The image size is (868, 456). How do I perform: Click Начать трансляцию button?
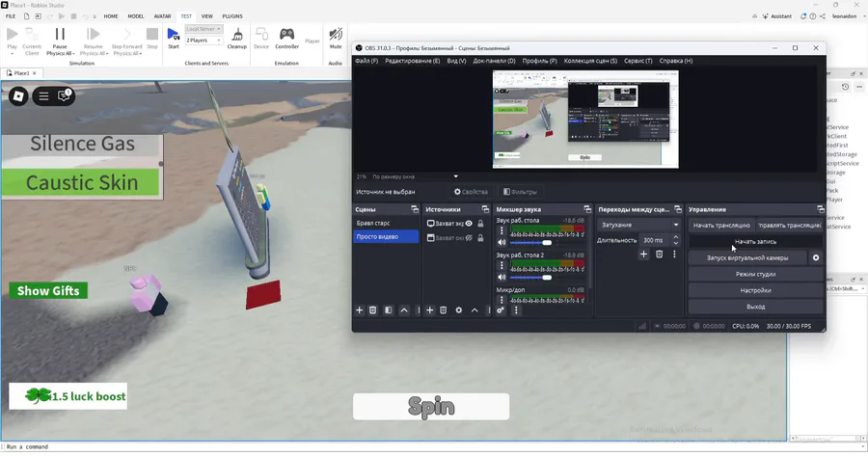721,226
